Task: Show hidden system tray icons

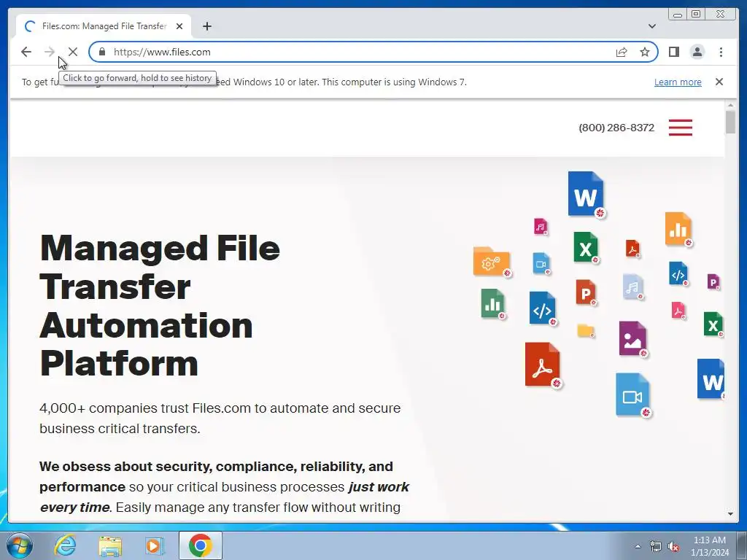Action: pos(638,546)
